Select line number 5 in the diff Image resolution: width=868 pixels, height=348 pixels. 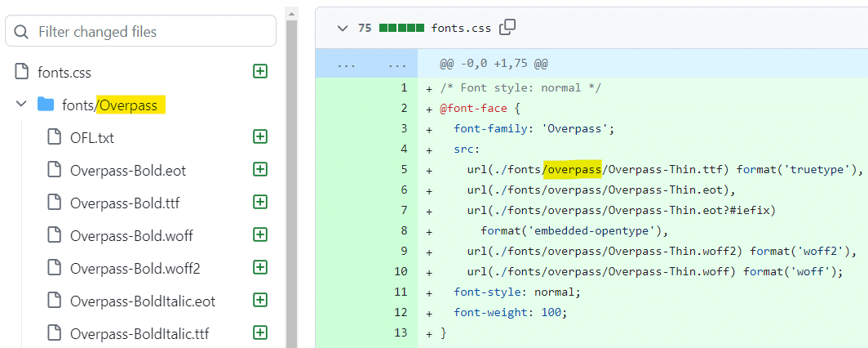pos(404,169)
